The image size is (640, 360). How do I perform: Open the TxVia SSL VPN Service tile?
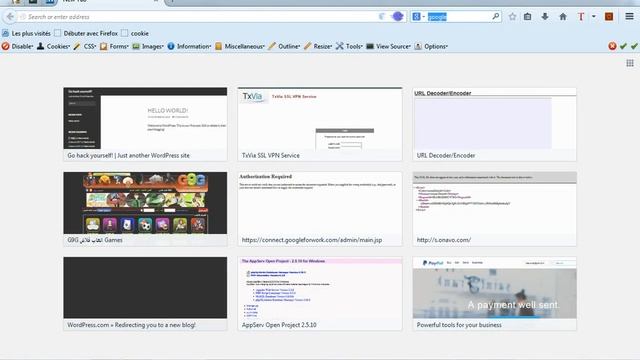(x=320, y=124)
